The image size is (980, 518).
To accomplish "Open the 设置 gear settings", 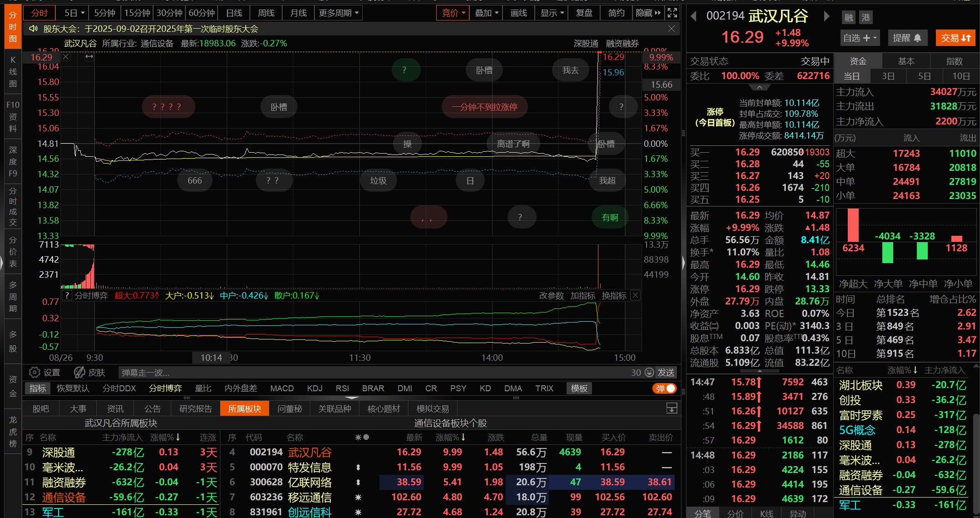I will click(x=44, y=373).
